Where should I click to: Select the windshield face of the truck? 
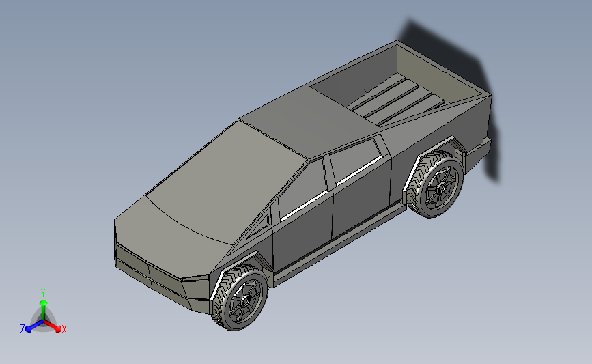(227, 181)
